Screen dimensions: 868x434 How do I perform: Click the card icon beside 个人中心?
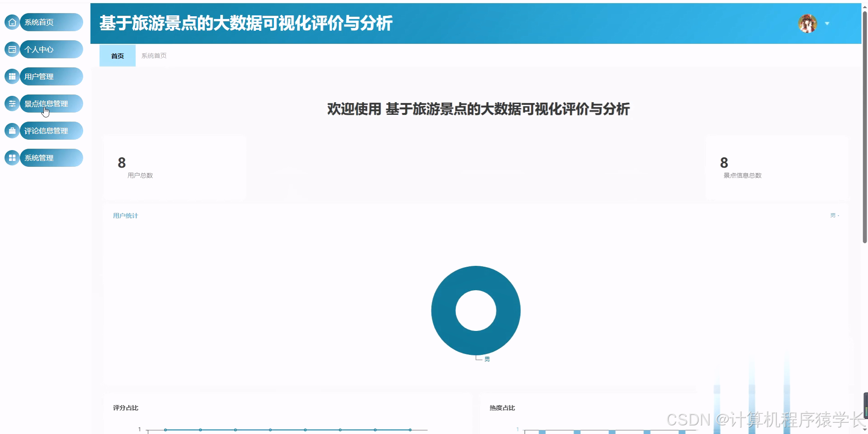click(12, 49)
